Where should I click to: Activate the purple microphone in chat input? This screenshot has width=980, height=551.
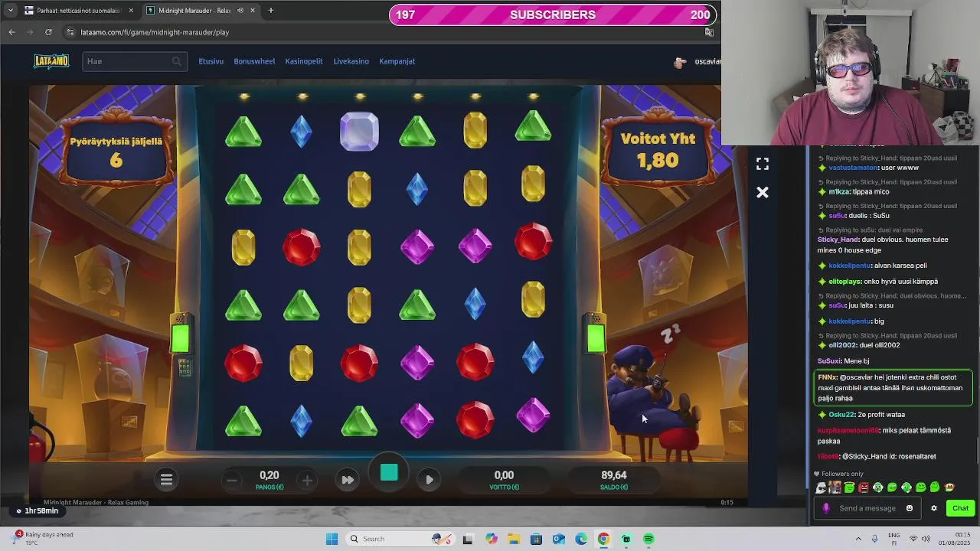pyautogui.click(x=826, y=508)
